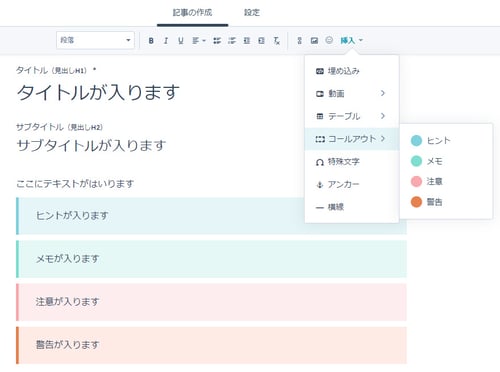Image resolution: width=500 pixels, height=372 pixels.
Task: Open the emoji picker icon
Action: (x=329, y=40)
